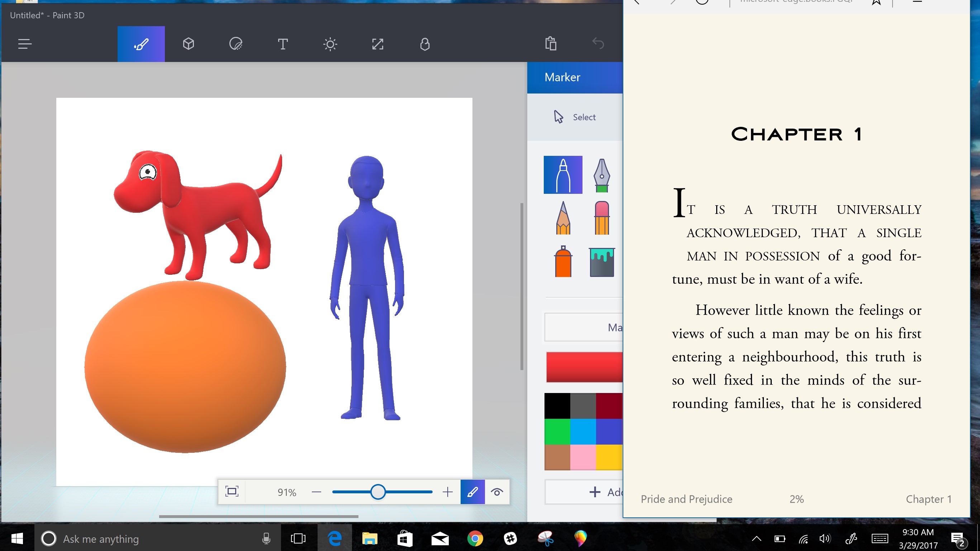Screen dimensions: 980x551
Task: Select the Marker tool
Action: 563,175
